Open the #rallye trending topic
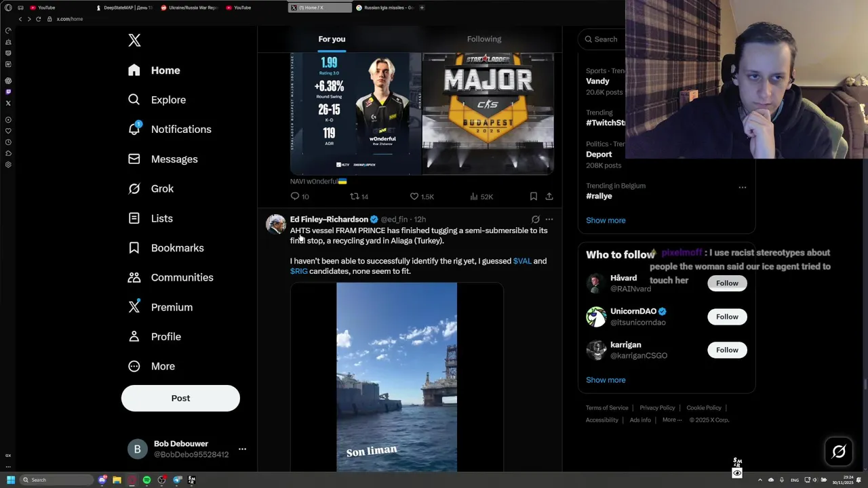This screenshot has width=868, height=488. pos(599,196)
